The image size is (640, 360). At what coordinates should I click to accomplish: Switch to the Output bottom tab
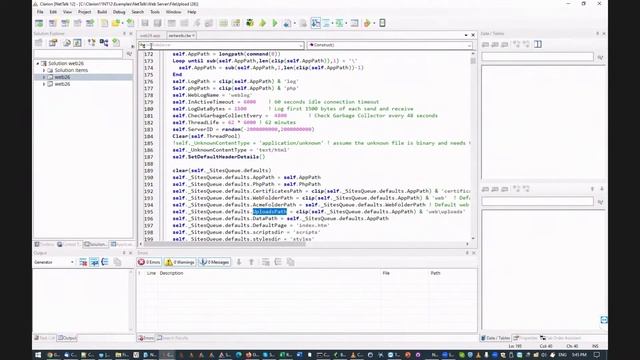[67, 338]
